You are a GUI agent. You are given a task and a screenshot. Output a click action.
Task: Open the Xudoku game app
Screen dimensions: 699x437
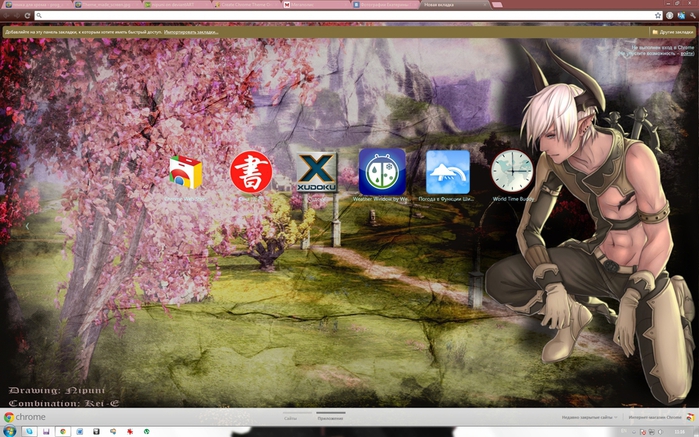click(317, 172)
